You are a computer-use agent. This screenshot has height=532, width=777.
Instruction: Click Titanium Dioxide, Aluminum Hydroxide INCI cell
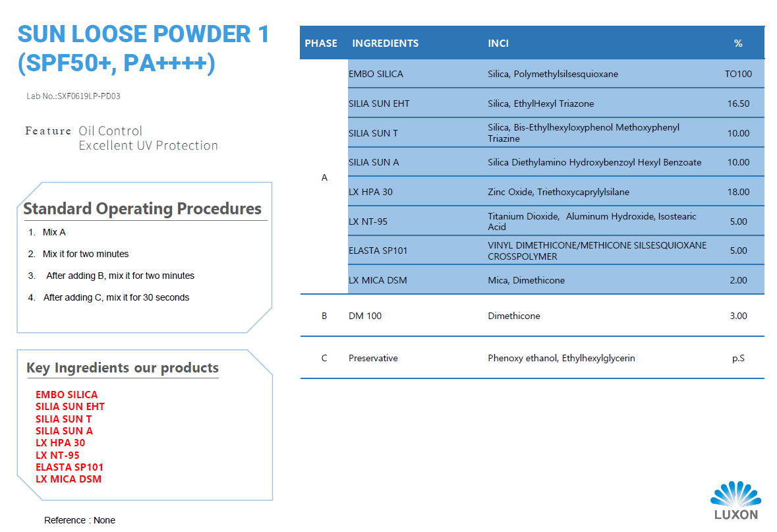point(592,221)
